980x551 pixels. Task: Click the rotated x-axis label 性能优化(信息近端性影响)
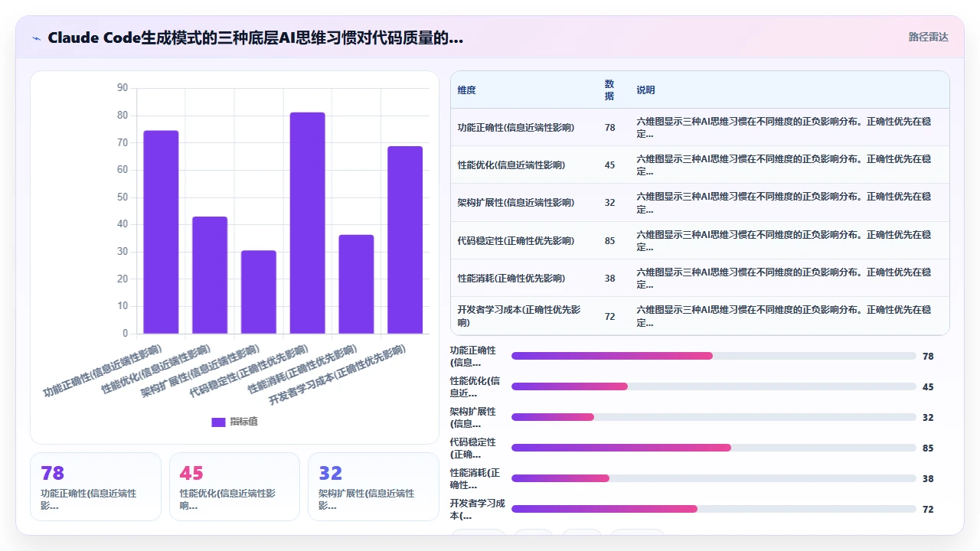coord(156,369)
